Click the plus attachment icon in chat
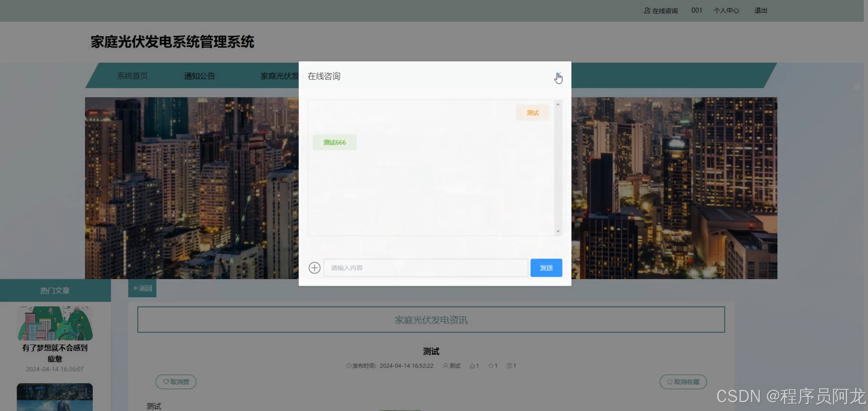Image resolution: width=868 pixels, height=411 pixels. coord(314,268)
